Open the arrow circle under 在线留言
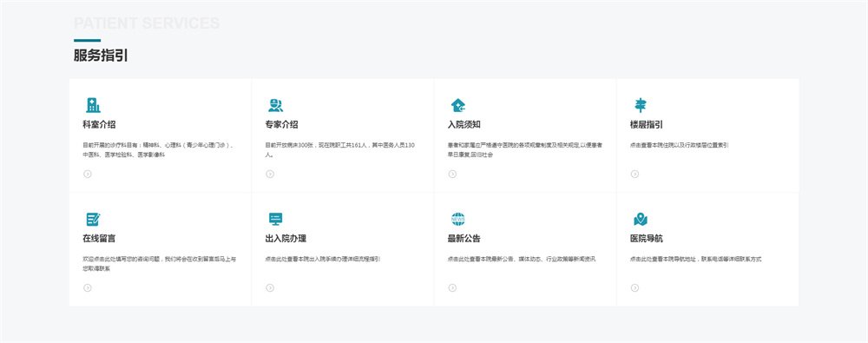This screenshot has height=343, width=868. pos(88,287)
